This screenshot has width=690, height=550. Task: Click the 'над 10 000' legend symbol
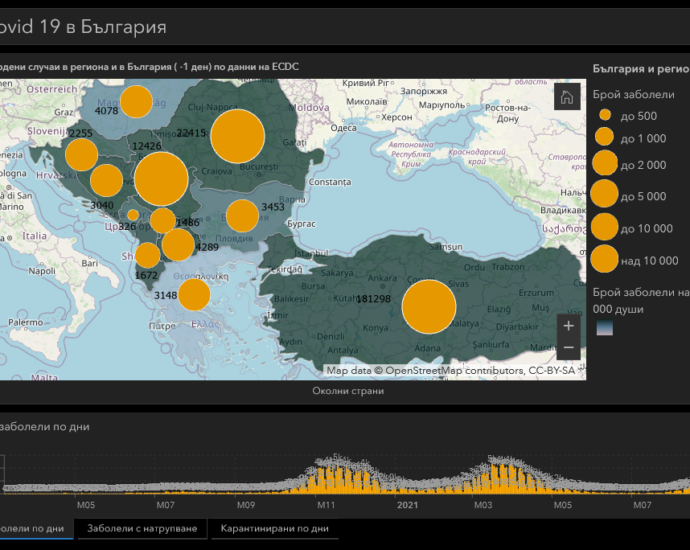tap(604, 259)
